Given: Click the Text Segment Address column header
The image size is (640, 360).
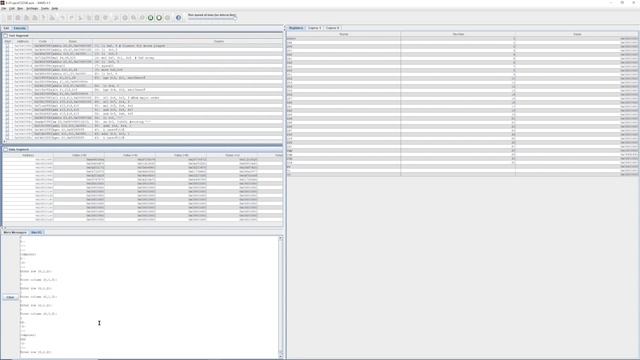Looking at the screenshot, I should click(x=22, y=41).
